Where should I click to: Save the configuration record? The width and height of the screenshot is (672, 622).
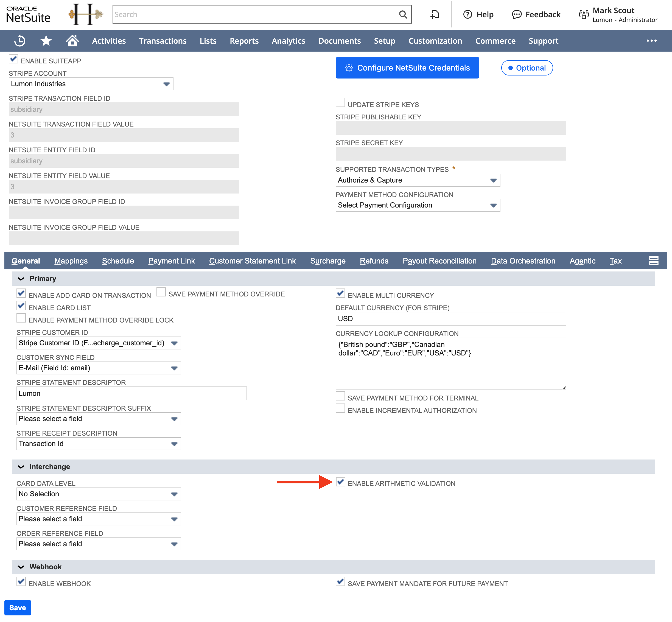point(18,607)
